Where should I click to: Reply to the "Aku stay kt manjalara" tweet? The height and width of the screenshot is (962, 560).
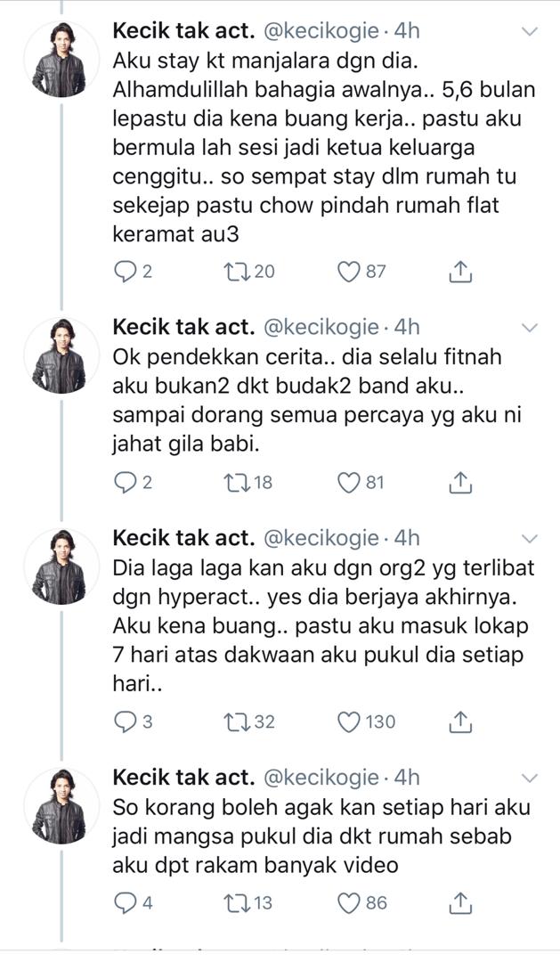point(127,271)
